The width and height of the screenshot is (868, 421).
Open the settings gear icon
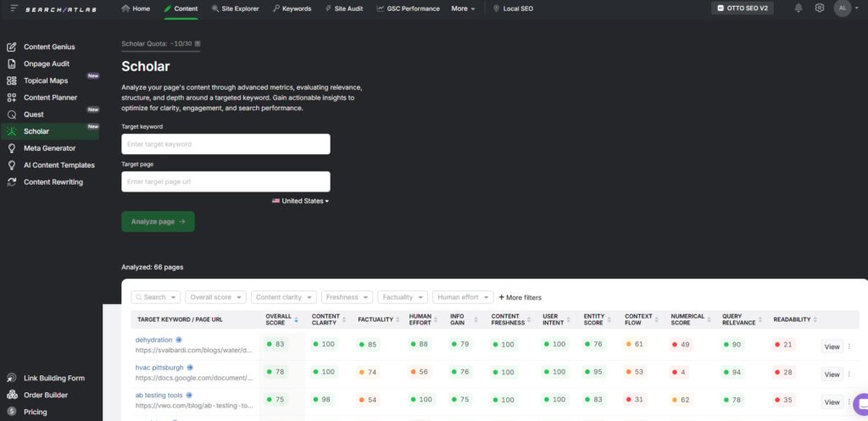tap(820, 8)
